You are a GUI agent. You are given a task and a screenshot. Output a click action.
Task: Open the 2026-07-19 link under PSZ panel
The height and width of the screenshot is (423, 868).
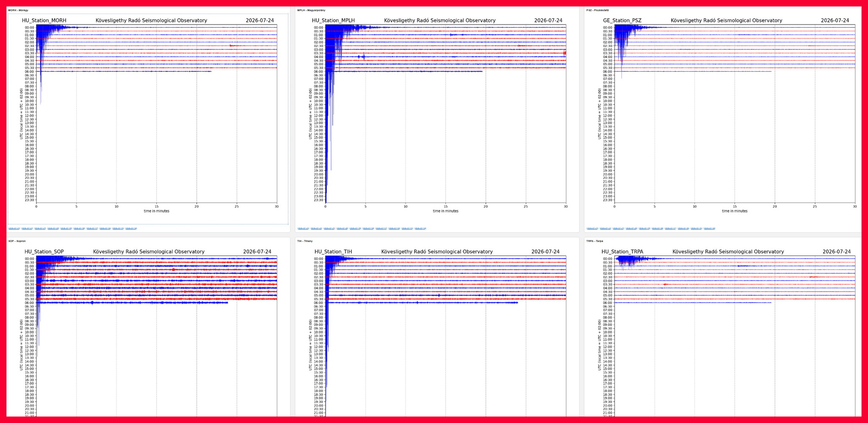[644, 228]
